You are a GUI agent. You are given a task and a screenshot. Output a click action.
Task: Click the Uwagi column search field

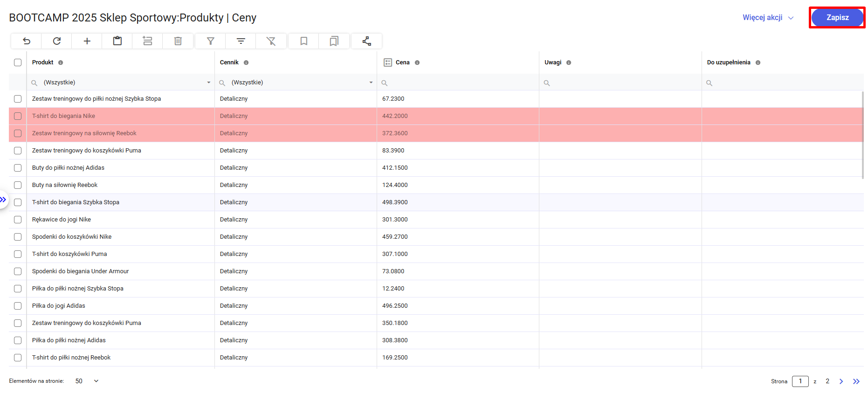(622, 83)
